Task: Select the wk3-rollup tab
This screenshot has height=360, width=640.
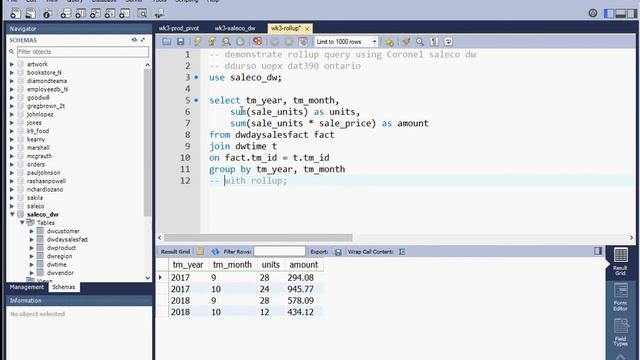Action: (286, 28)
